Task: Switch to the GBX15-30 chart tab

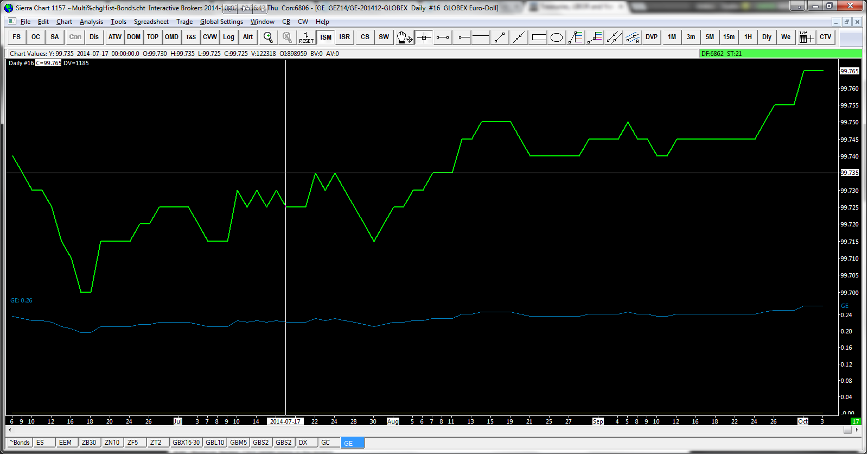Action: 186,443
